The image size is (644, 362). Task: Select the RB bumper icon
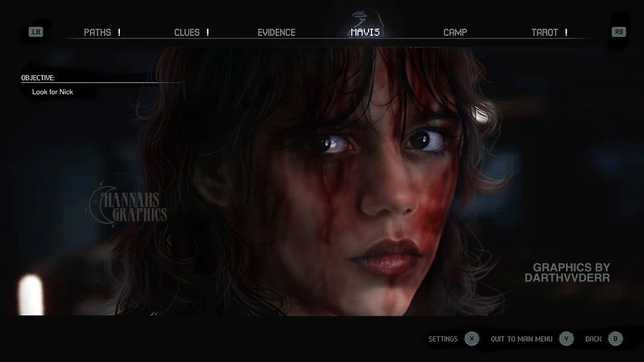click(x=618, y=32)
